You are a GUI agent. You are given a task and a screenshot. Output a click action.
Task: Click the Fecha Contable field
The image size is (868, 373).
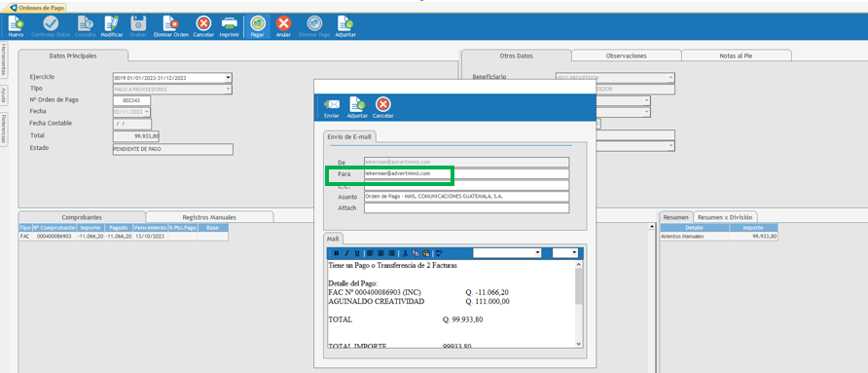tap(131, 124)
